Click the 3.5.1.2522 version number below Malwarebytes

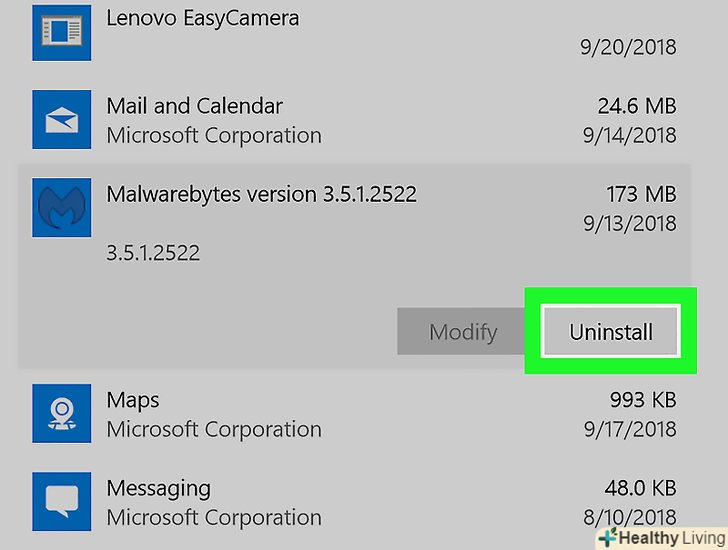pos(153,253)
